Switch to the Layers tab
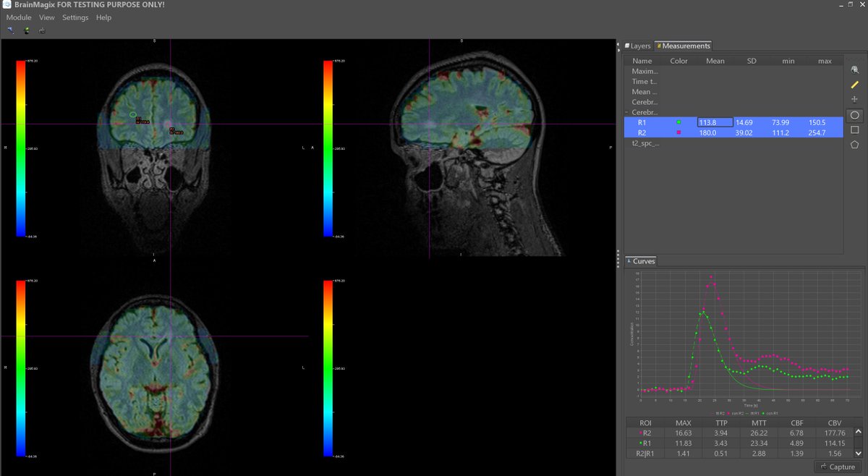The height and width of the screenshot is (476, 868). 638,46
